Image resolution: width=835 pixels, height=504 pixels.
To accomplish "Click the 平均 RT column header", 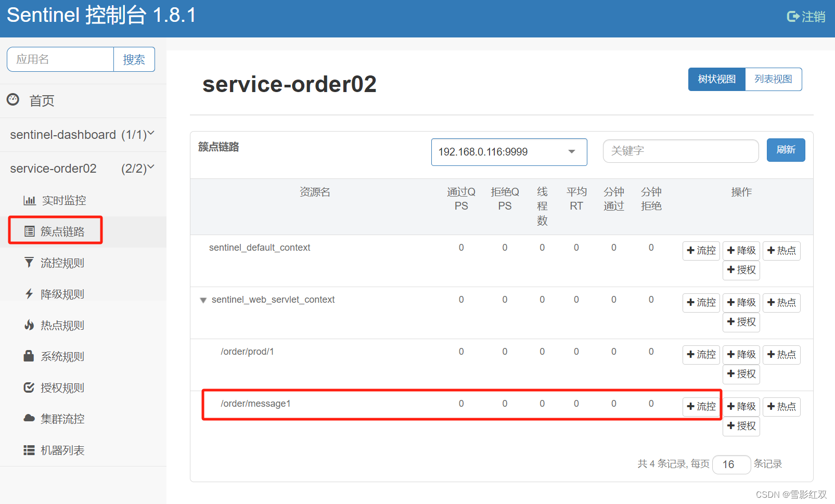I will click(x=576, y=199).
